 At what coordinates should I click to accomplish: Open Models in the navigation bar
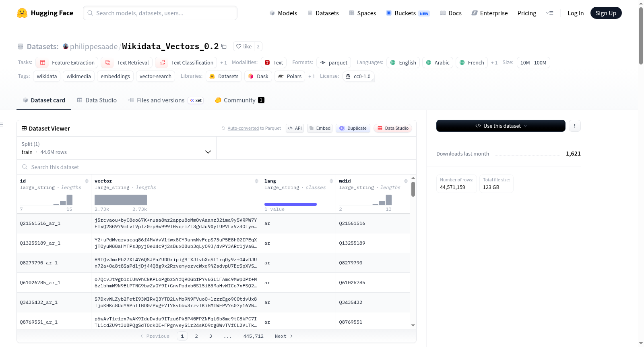[x=283, y=13]
